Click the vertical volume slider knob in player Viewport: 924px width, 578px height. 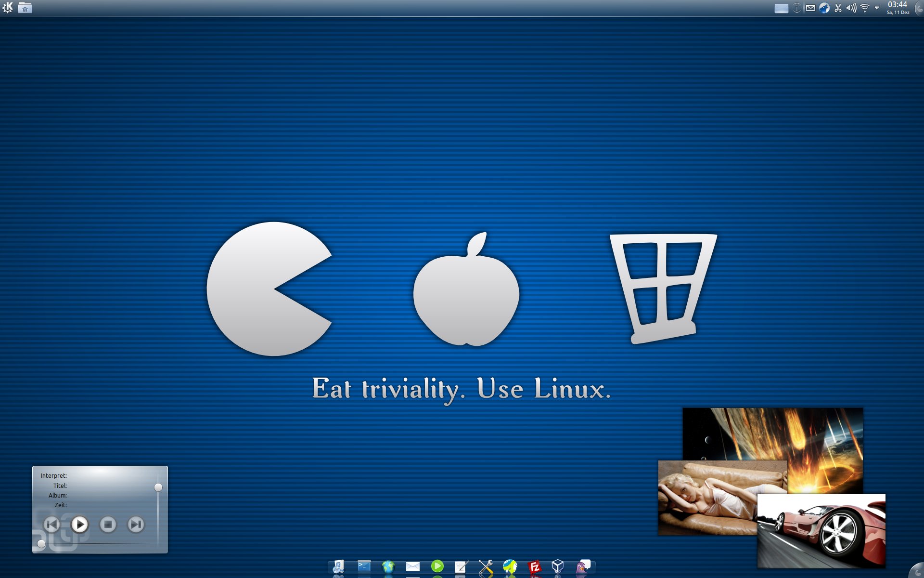(158, 487)
